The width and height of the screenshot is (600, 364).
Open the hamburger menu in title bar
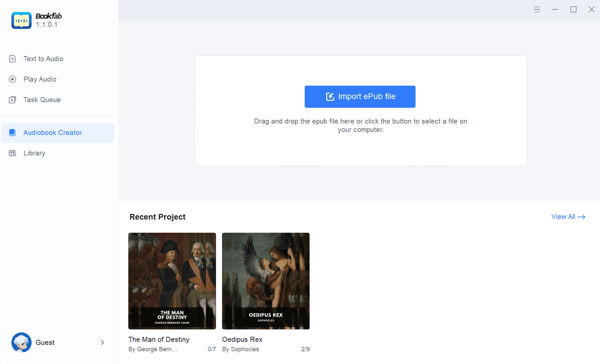point(537,10)
